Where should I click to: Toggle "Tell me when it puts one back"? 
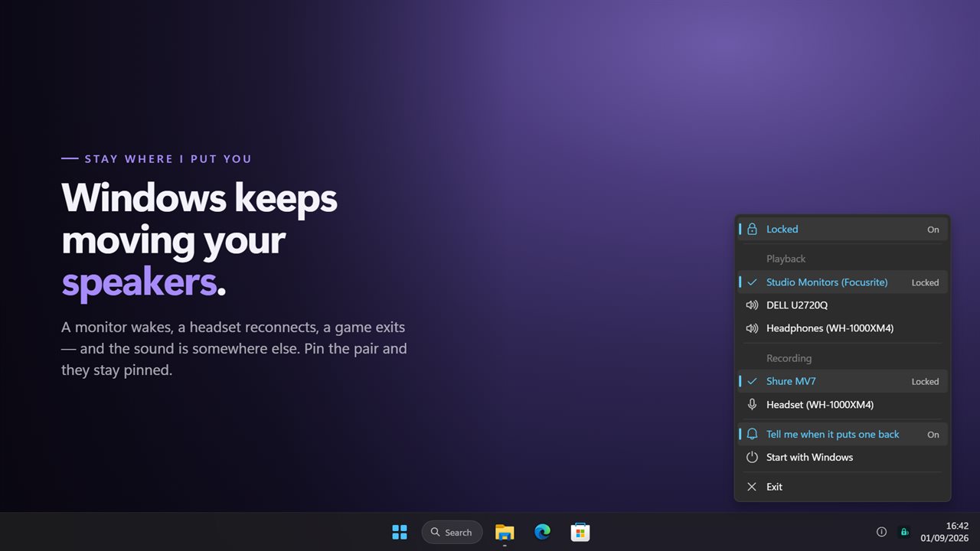(842, 434)
